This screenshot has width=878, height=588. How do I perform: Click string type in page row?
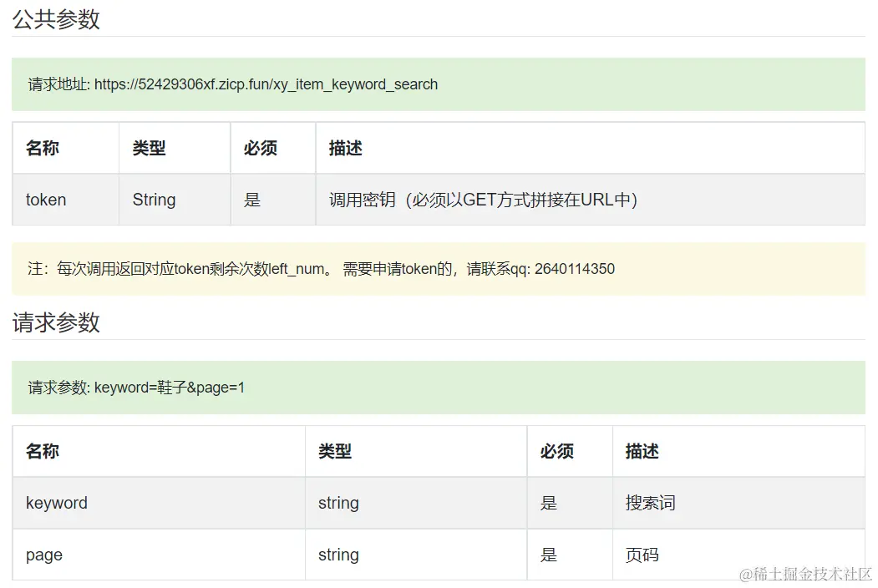(416, 555)
